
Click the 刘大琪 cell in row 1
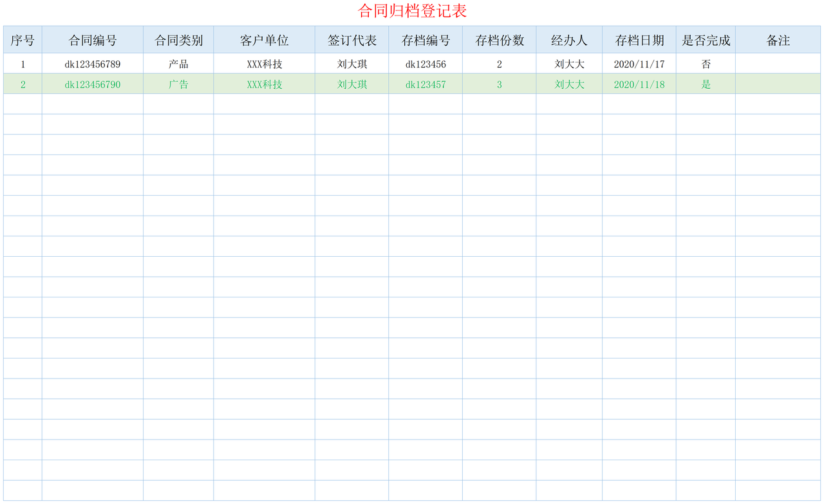pyautogui.click(x=352, y=64)
